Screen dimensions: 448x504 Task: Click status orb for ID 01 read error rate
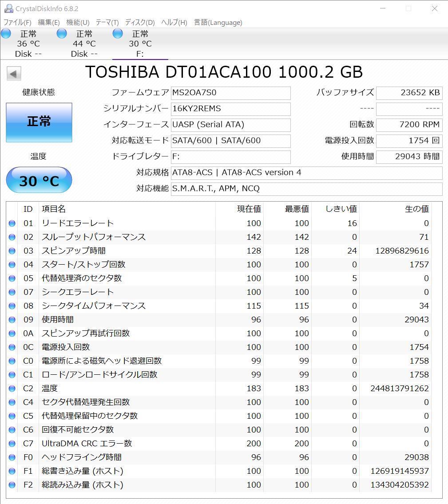click(12, 223)
